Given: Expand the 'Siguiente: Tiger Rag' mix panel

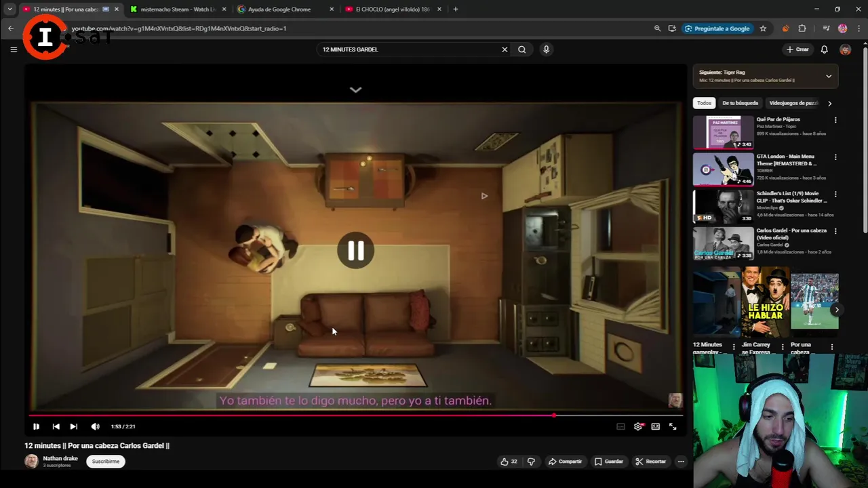Looking at the screenshot, I should pyautogui.click(x=829, y=77).
